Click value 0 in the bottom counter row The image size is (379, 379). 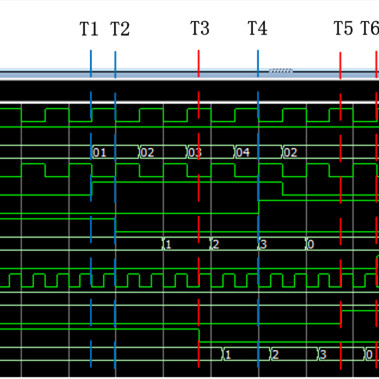[369, 354]
